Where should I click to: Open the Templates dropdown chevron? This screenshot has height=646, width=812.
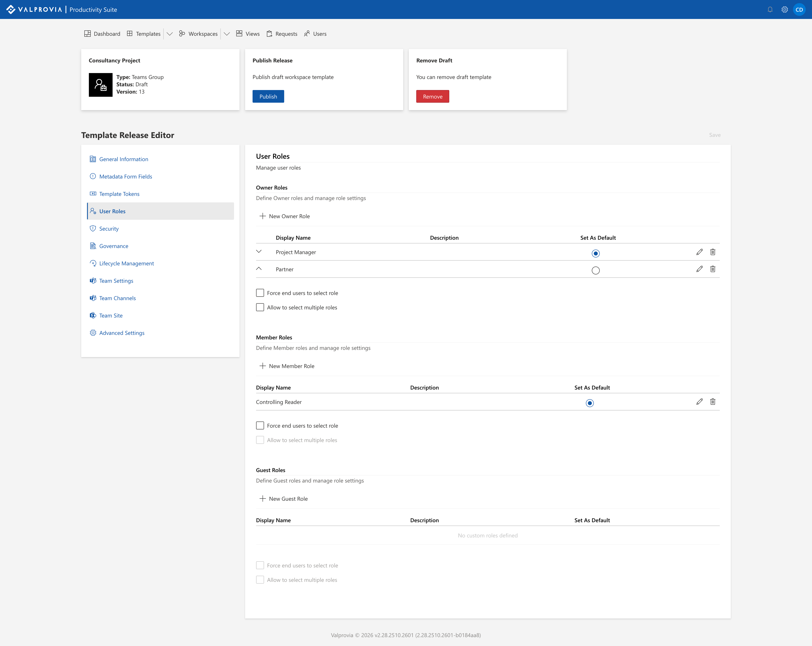pyautogui.click(x=169, y=34)
